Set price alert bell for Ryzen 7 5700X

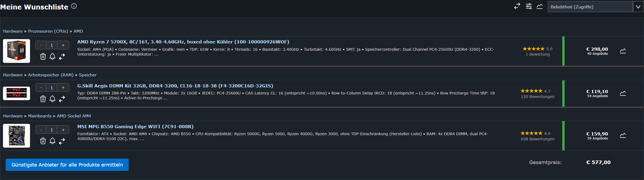(x=52, y=56)
